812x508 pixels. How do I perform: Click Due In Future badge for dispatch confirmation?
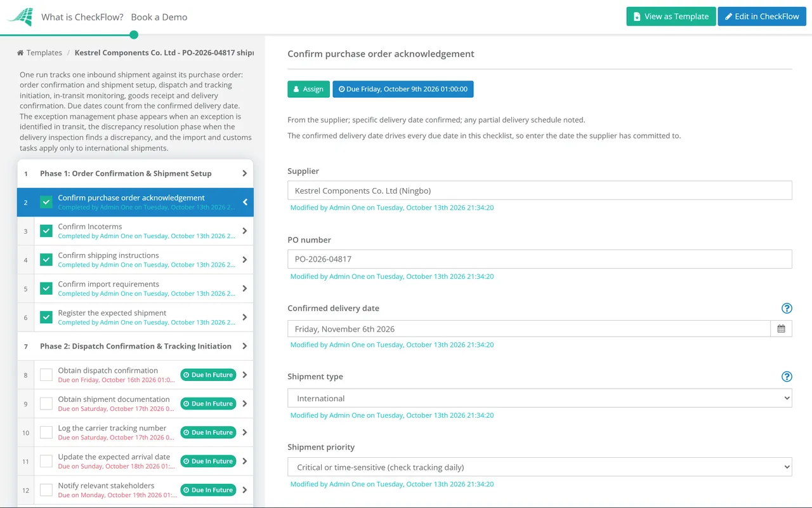pyautogui.click(x=208, y=375)
